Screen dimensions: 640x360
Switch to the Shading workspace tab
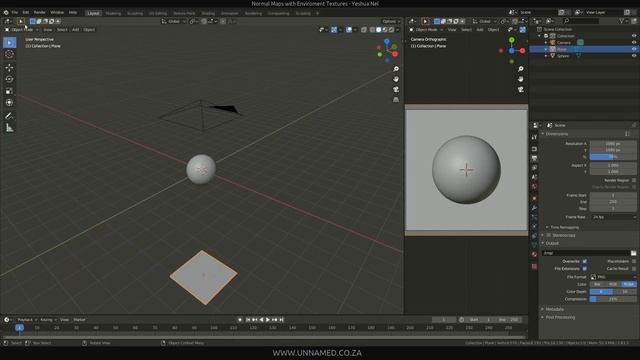tap(208, 13)
